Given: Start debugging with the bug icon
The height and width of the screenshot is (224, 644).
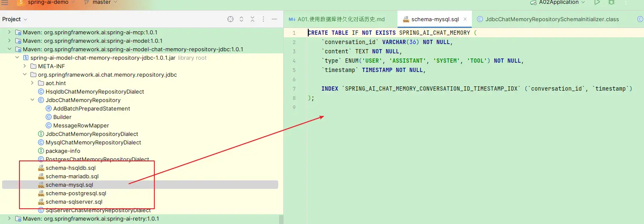Looking at the screenshot, I should click(x=611, y=2).
